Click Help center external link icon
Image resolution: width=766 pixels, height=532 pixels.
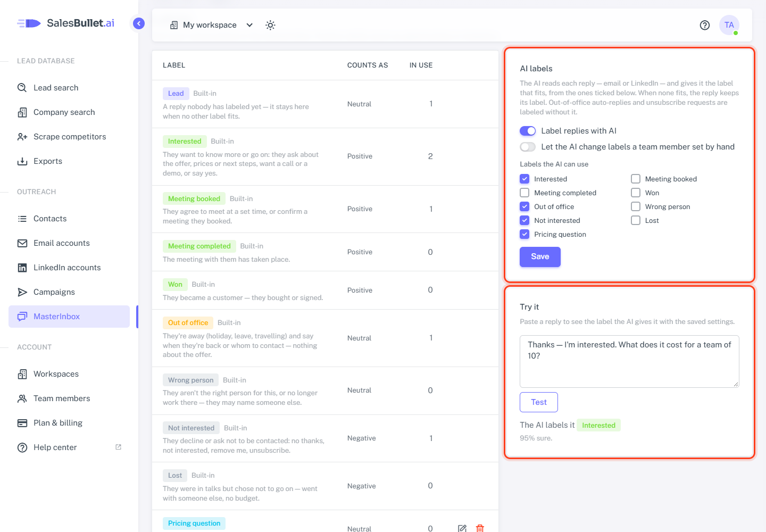tap(119, 447)
